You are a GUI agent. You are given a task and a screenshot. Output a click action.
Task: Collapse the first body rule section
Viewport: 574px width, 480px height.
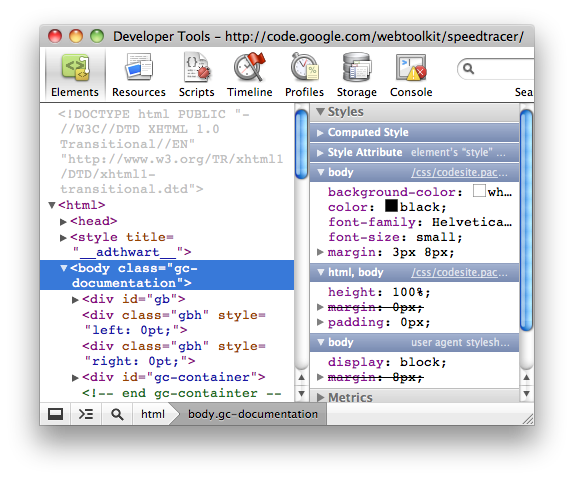321,172
